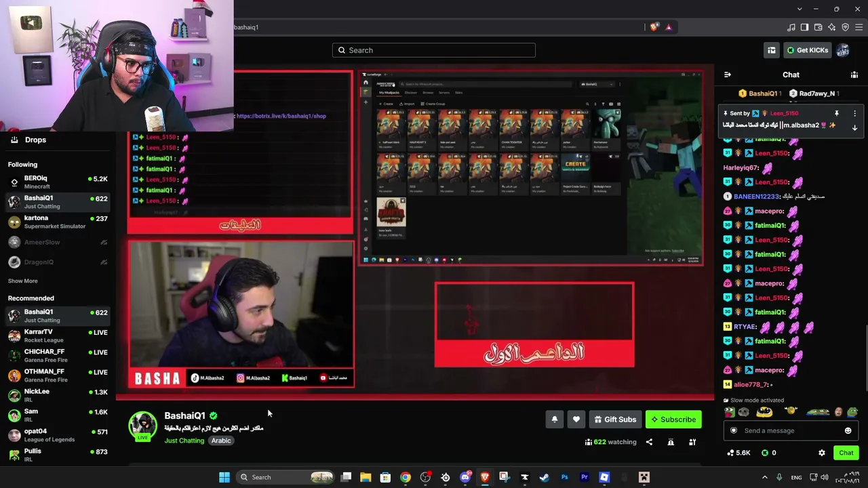Click the Just Chatting category link
The height and width of the screenshot is (488, 868).
click(184, 441)
